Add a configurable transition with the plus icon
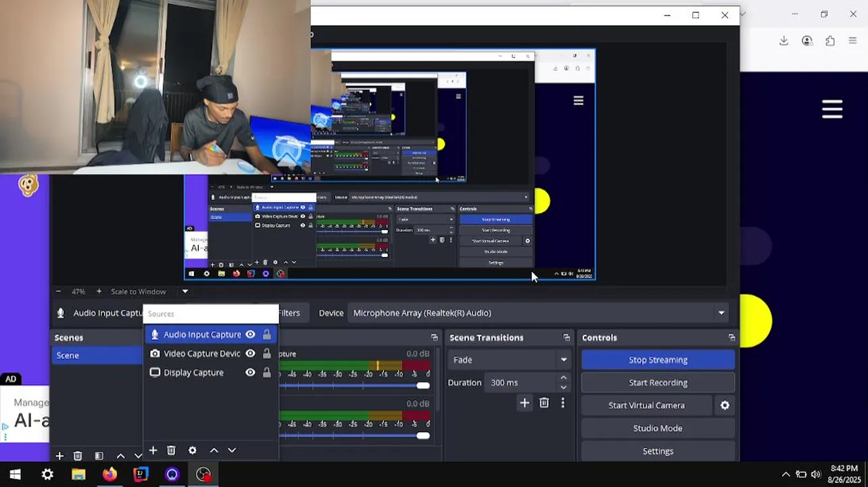 [525, 402]
